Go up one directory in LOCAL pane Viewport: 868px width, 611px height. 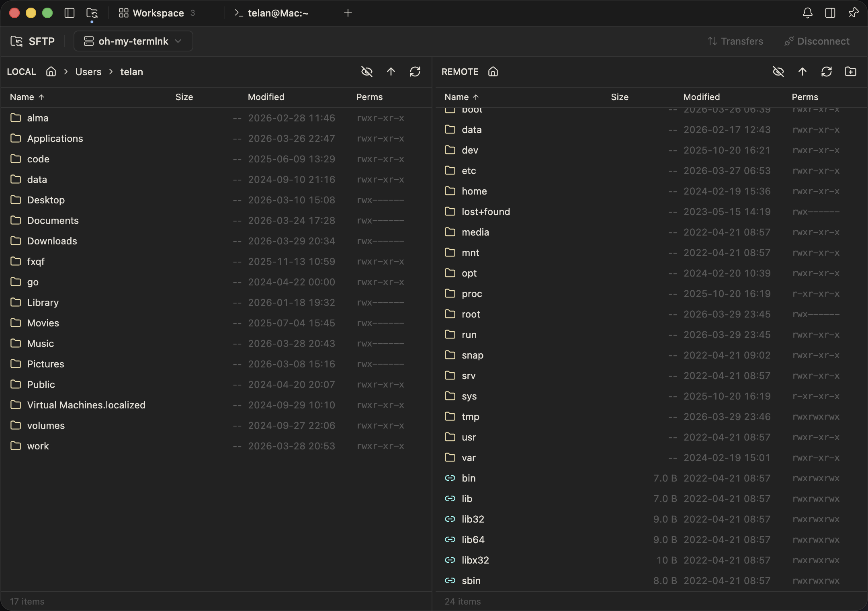coord(391,72)
